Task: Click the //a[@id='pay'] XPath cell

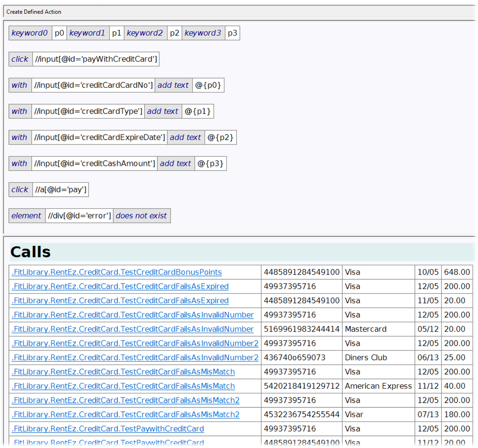Action: (61, 190)
